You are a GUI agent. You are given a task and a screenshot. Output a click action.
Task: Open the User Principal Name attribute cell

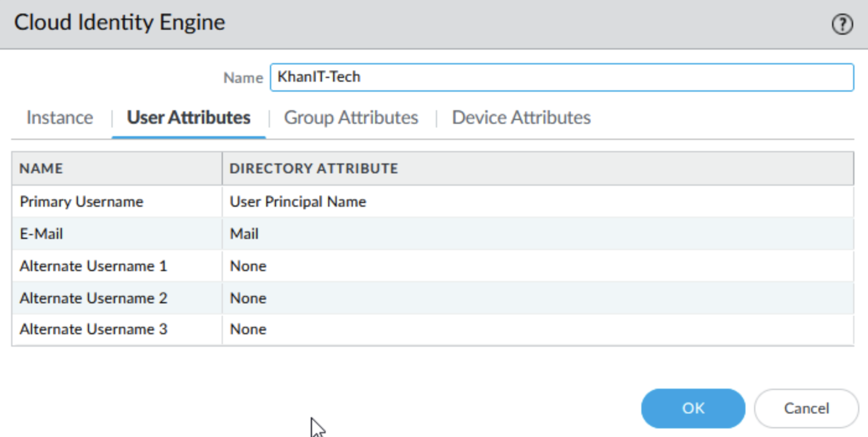point(298,202)
